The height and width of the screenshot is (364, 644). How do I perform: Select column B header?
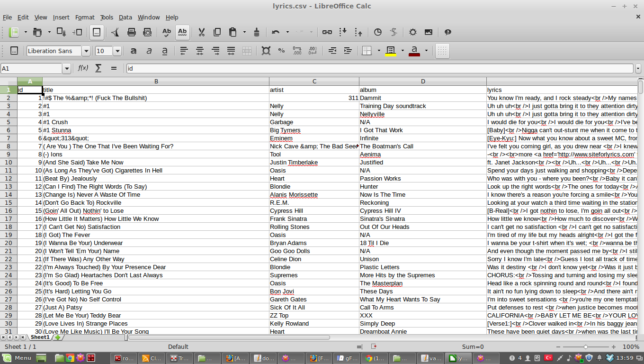[156, 81]
